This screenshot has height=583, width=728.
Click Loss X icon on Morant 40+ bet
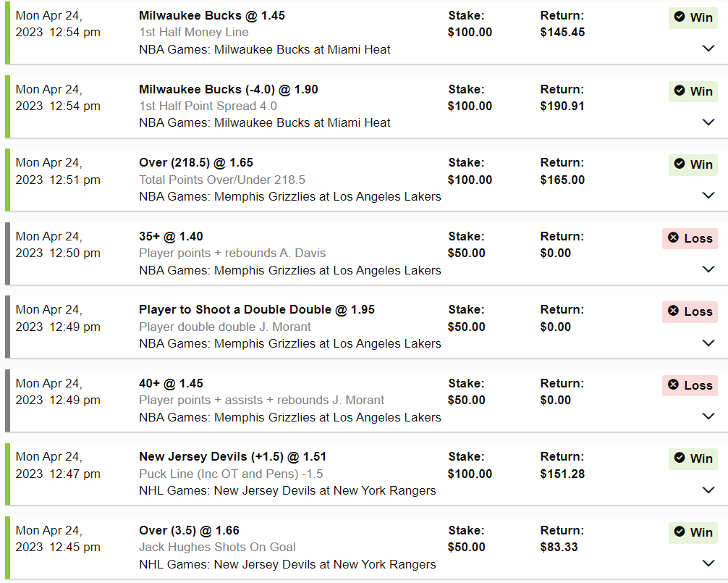673,385
